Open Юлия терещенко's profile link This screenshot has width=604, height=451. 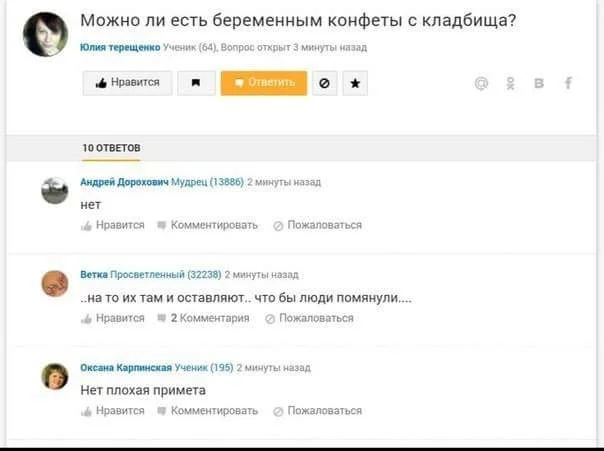120,47
